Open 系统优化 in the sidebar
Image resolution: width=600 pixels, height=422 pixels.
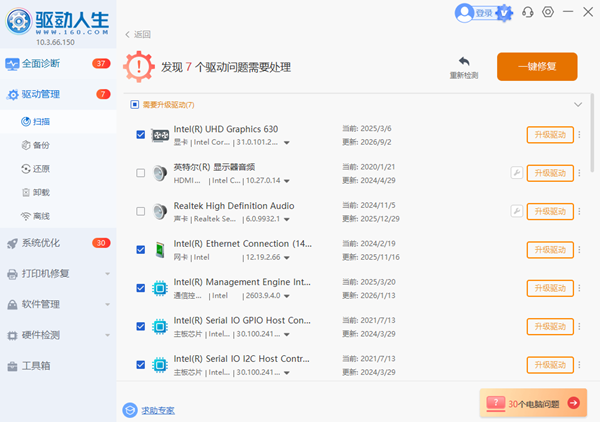(58, 243)
